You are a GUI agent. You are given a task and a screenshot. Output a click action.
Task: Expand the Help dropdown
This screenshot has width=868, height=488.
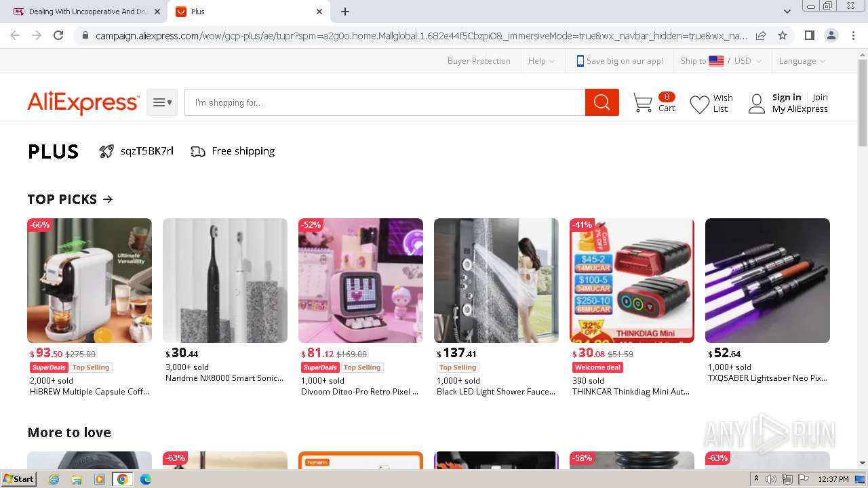coord(540,61)
